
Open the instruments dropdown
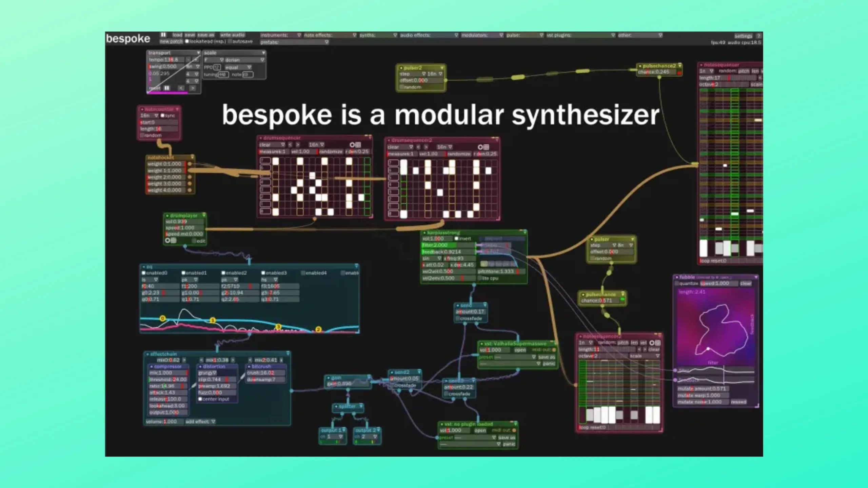(x=281, y=35)
